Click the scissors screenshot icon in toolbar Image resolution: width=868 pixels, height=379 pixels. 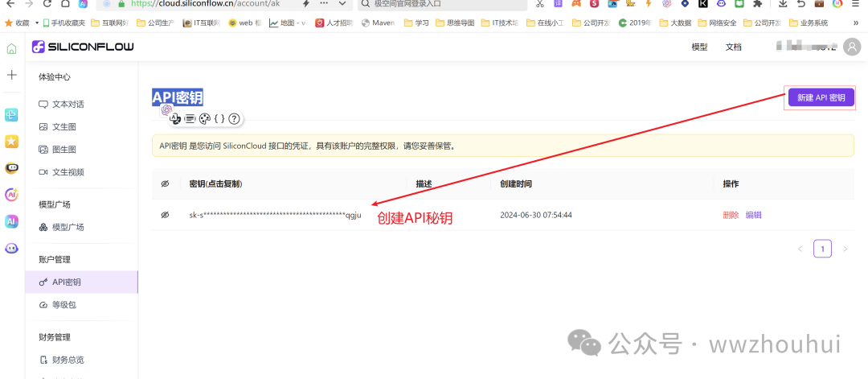[540, 3]
